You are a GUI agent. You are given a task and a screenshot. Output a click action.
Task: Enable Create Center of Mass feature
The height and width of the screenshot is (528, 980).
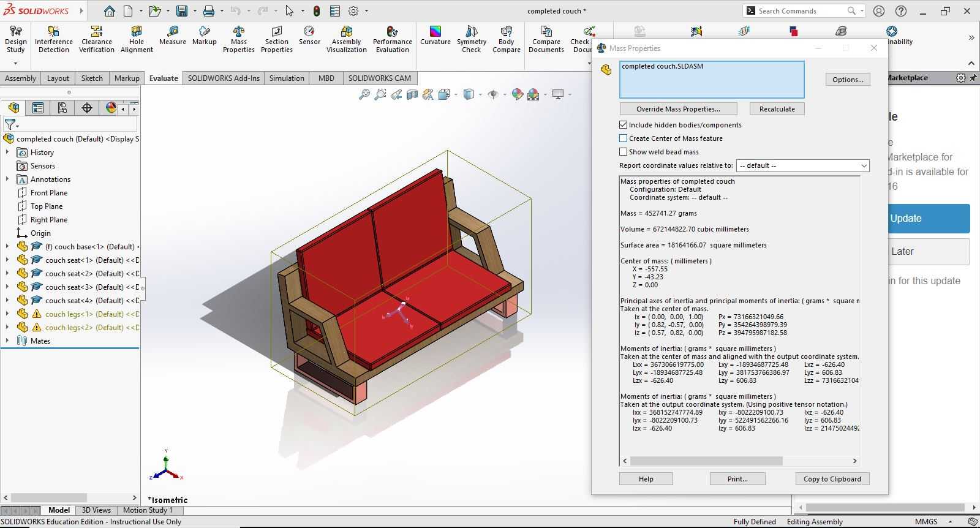624,138
